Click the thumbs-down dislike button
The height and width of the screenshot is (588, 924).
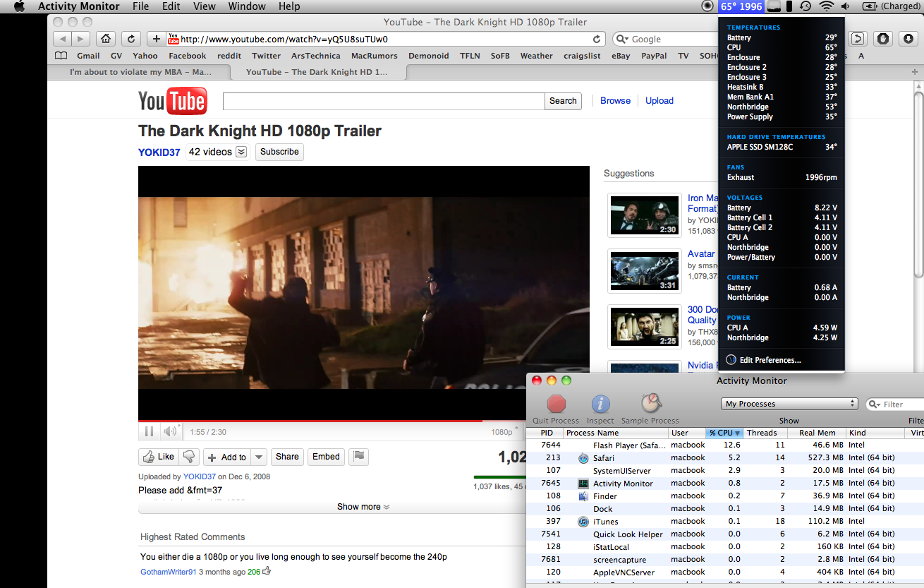click(x=189, y=457)
